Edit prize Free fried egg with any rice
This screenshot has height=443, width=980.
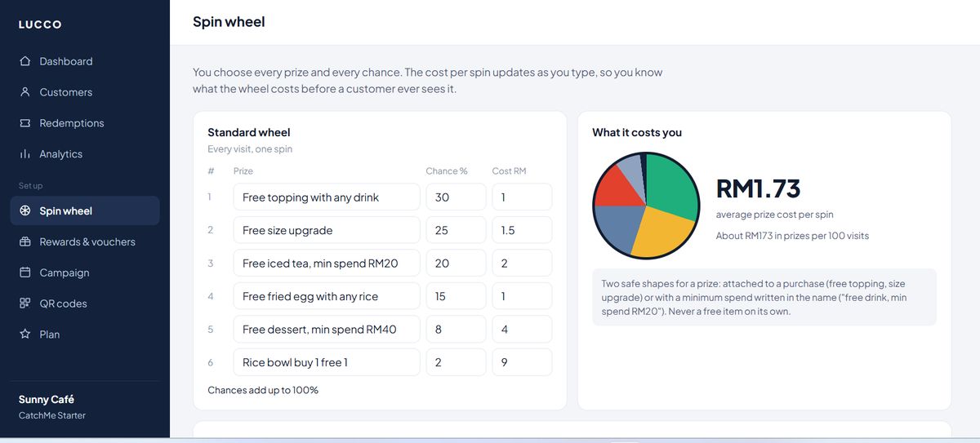click(x=327, y=296)
